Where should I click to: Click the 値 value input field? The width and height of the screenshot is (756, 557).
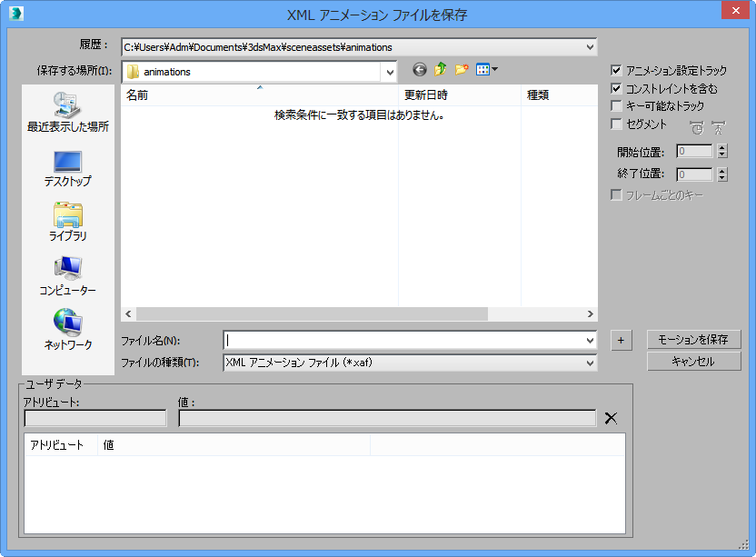point(387,418)
